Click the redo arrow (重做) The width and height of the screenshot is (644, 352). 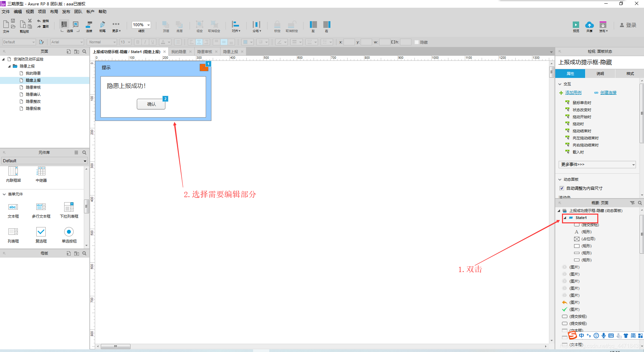[x=39, y=26]
